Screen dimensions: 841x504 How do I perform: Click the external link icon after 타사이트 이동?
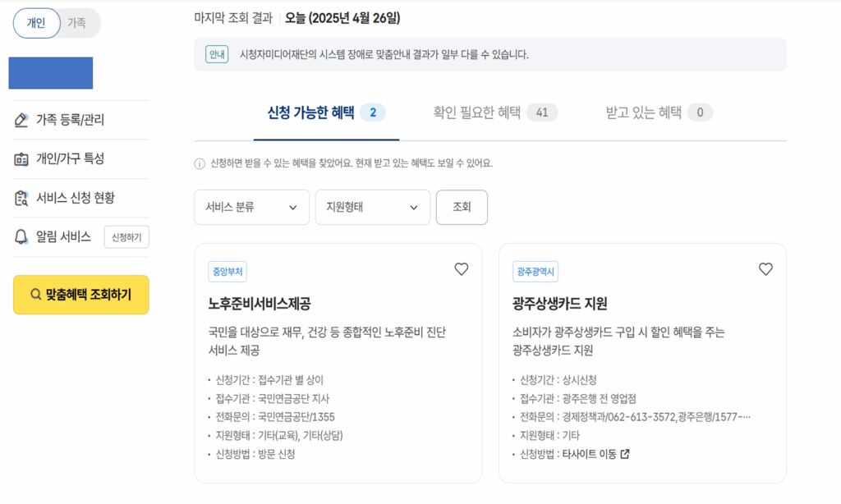pos(625,454)
